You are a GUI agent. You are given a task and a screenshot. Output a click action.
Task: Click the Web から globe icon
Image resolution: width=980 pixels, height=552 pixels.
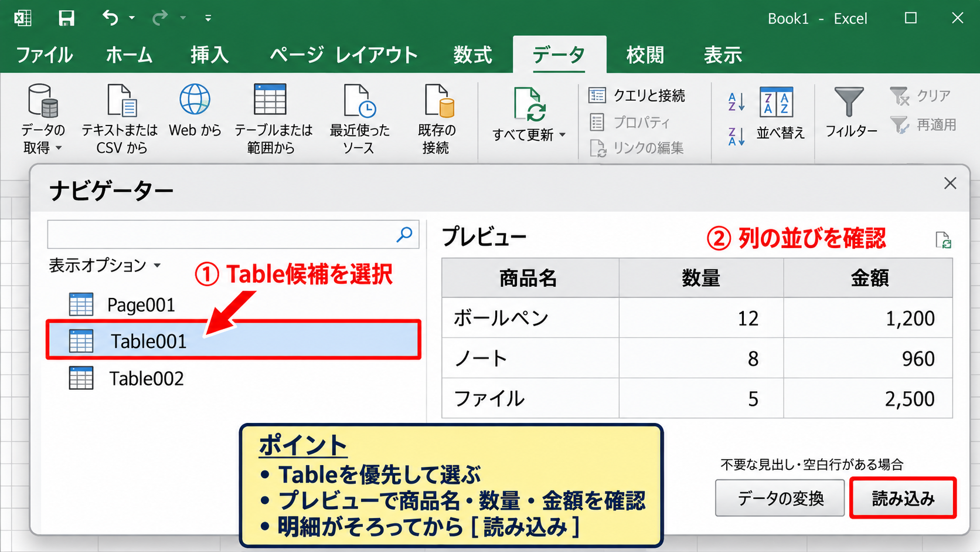[x=195, y=99]
